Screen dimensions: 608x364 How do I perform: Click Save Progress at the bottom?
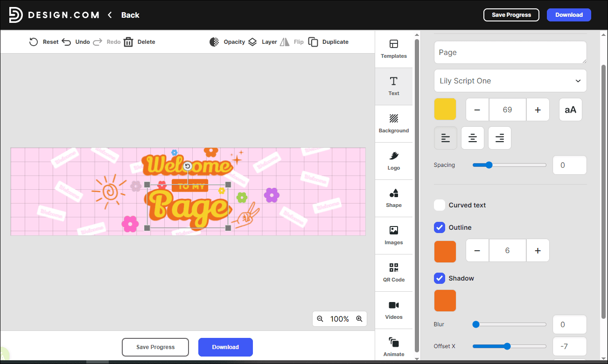pyautogui.click(x=155, y=347)
